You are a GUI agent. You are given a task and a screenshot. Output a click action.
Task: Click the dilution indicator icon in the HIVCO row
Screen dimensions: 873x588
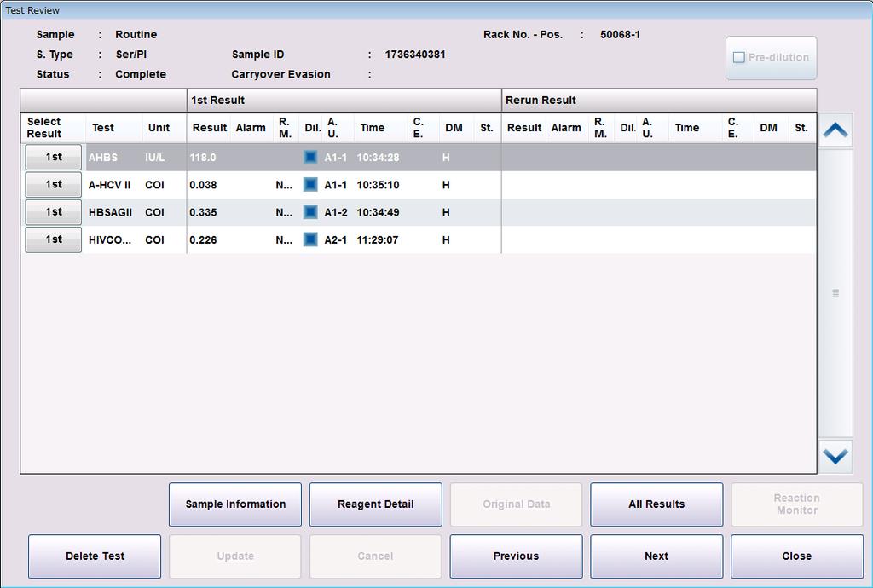click(310, 239)
